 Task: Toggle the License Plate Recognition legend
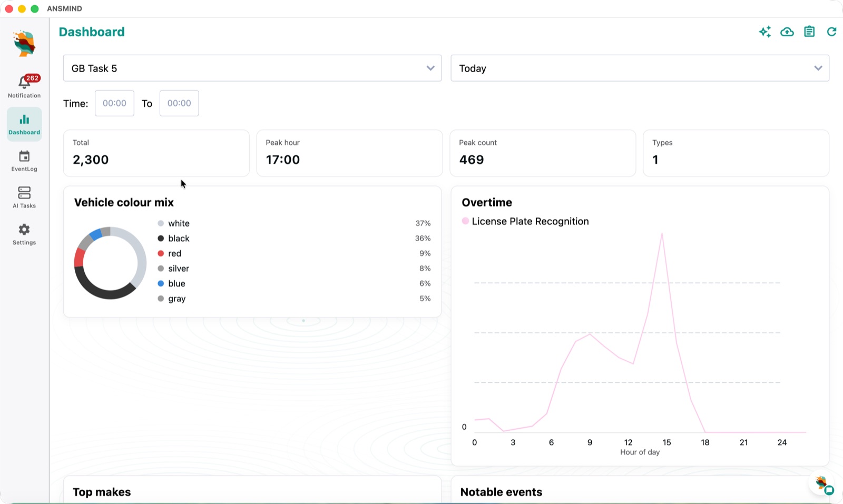(525, 221)
